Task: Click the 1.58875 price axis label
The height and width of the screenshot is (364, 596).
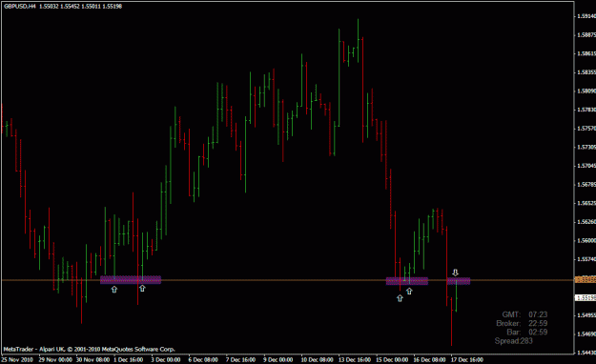Action: pos(586,35)
